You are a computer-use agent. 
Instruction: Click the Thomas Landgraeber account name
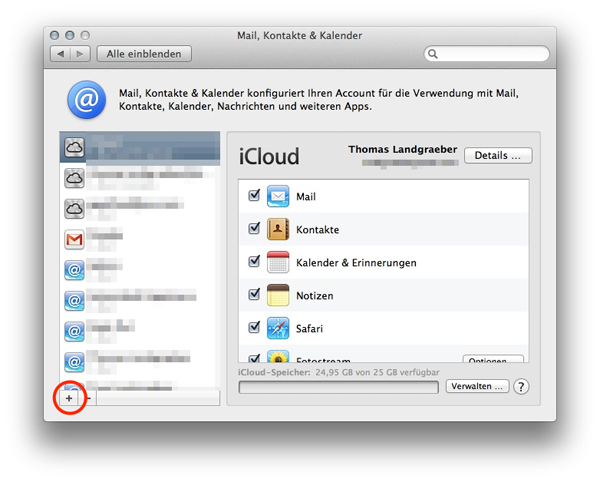click(403, 149)
